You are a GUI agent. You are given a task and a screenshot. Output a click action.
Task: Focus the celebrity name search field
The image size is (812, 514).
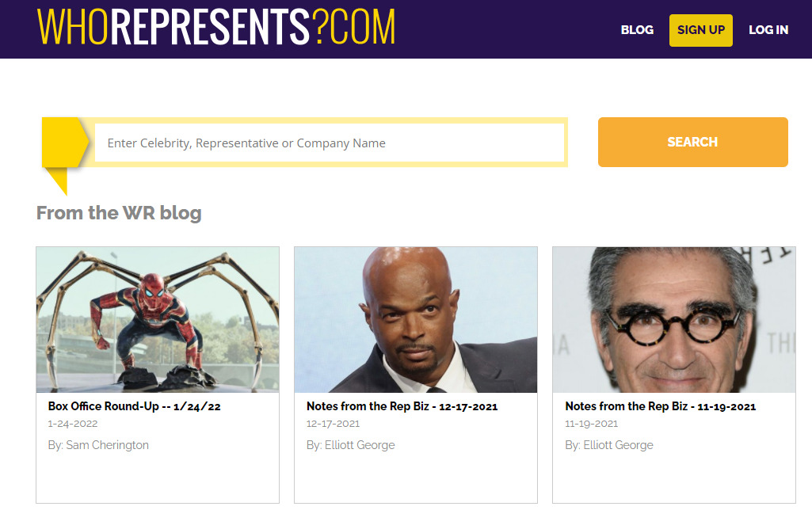pyautogui.click(x=329, y=143)
